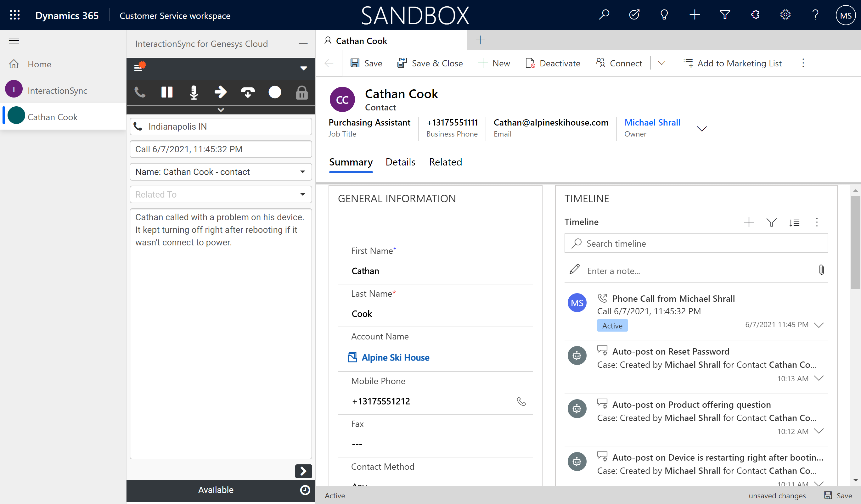Click the Save button in status footer
Screen dimensions: 861x504
point(838,496)
